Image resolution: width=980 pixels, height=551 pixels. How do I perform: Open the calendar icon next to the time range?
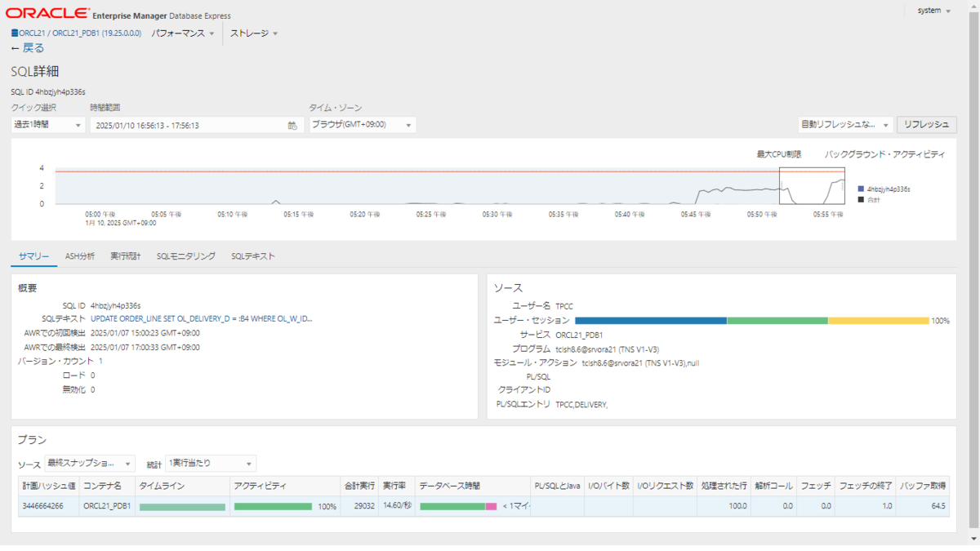(291, 125)
